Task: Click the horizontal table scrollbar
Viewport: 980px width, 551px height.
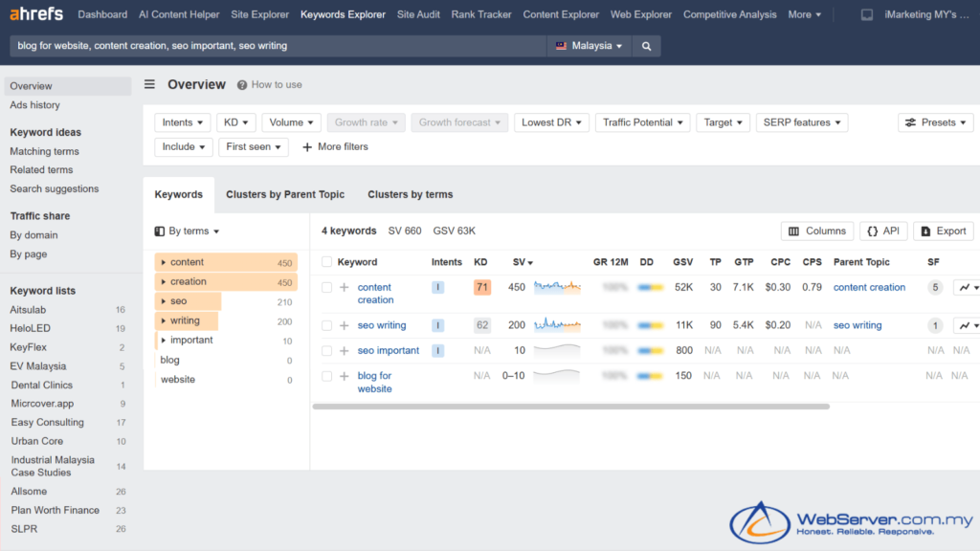Action: pos(570,407)
